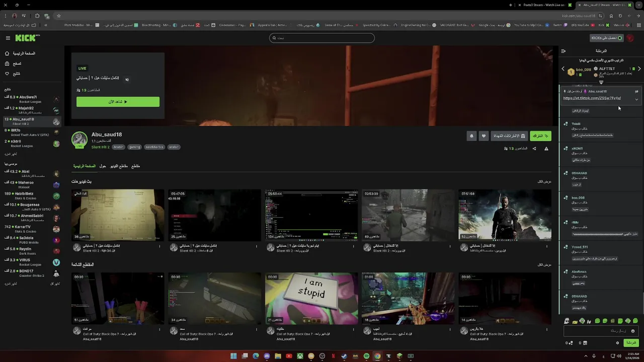Click the 'Get KICKs' button in the top bar
The image size is (644, 362).
click(x=607, y=38)
